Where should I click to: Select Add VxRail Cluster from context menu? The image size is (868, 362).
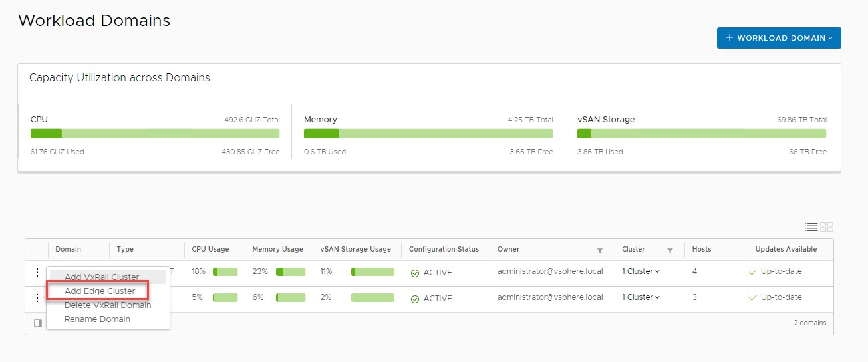[x=102, y=277]
